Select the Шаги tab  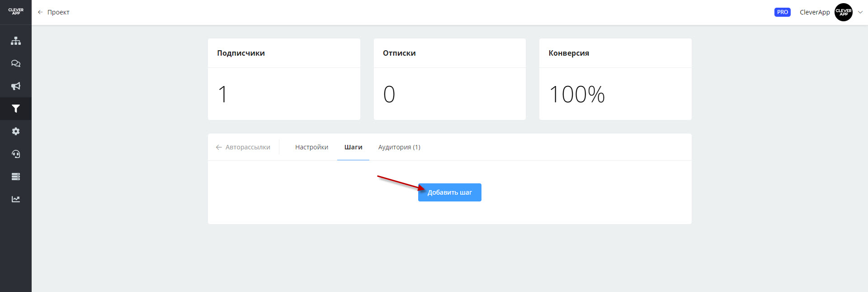click(353, 147)
